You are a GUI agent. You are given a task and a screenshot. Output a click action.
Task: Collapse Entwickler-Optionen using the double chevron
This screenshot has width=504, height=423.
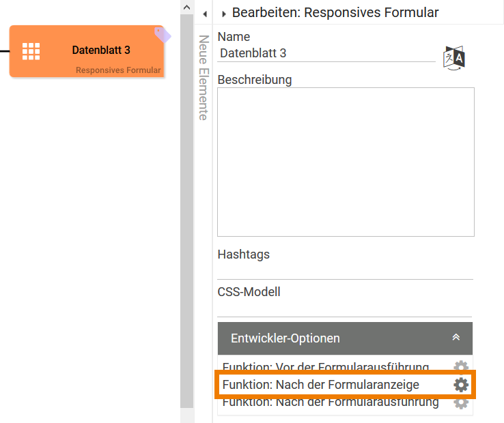[456, 338]
